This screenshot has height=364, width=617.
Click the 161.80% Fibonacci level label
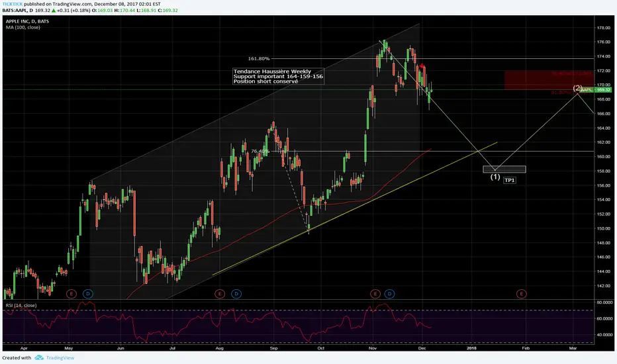[x=259, y=59]
